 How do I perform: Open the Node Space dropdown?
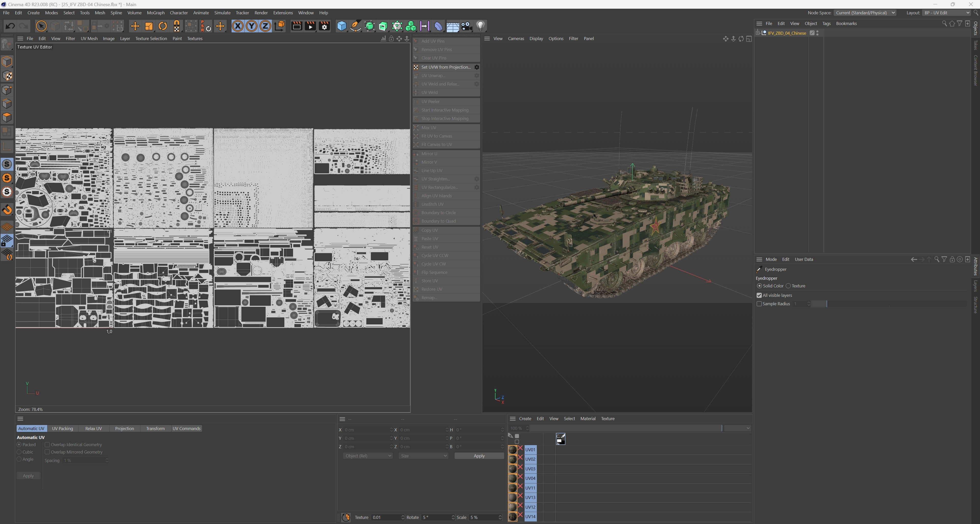[x=865, y=13]
